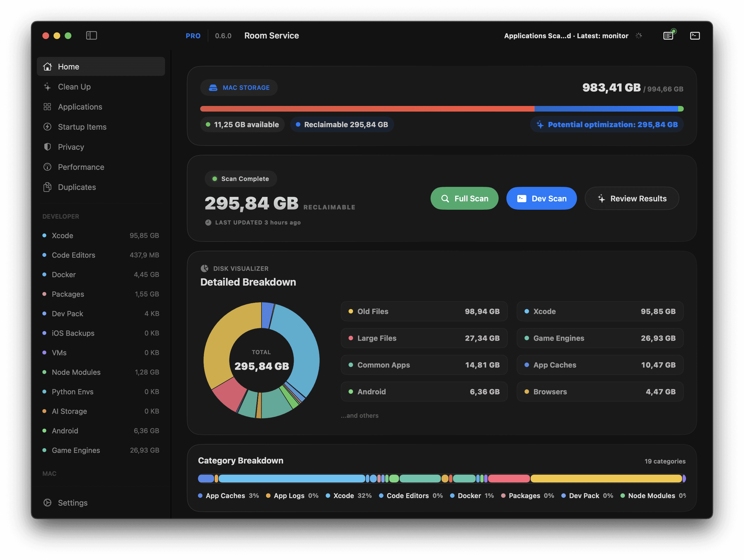The width and height of the screenshot is (744, 560).
Task: Select Docker entry in Developer list
Action: 64,274
